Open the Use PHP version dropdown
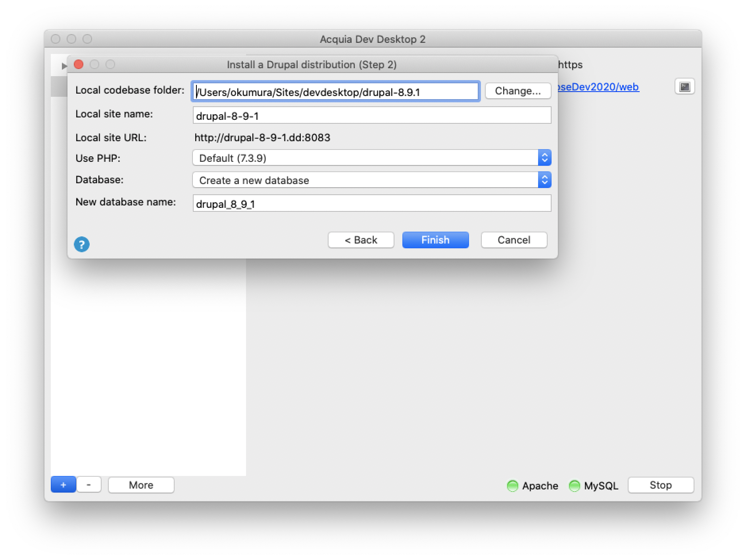 point(372,158)
